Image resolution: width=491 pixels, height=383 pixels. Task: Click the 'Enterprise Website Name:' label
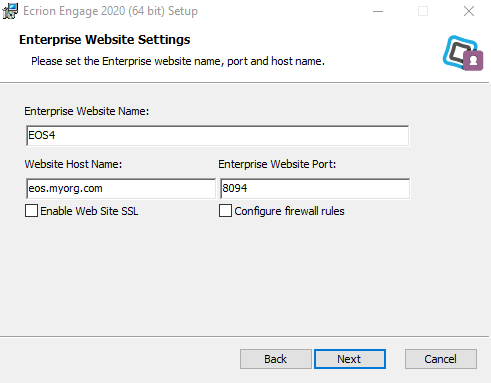tap(87, 111)
